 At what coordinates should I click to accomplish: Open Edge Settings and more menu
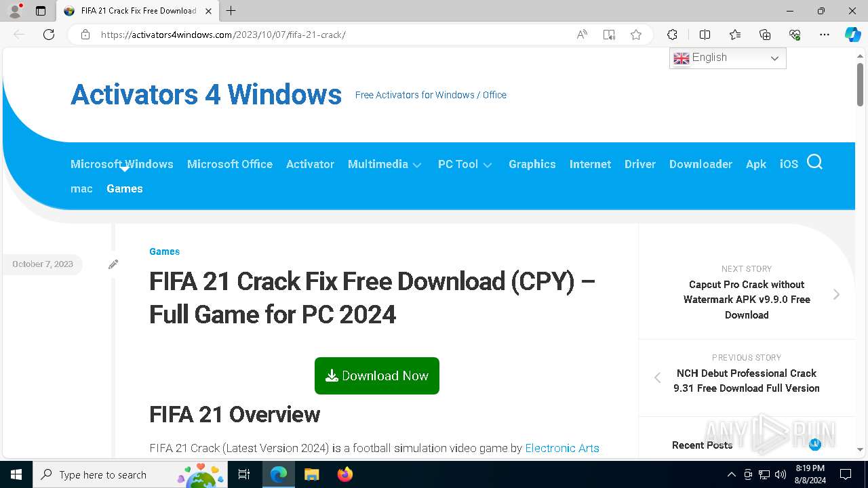pos(825,35)
